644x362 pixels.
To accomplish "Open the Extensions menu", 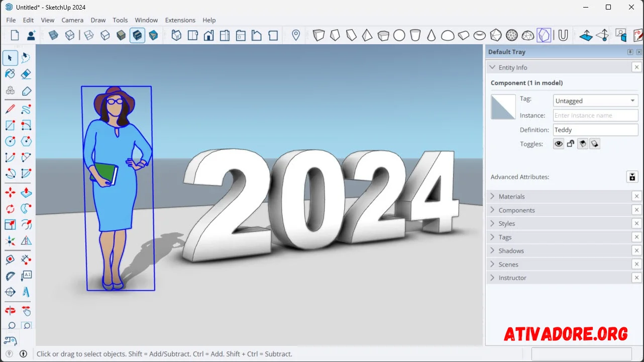I will click(x=180, y=20).
